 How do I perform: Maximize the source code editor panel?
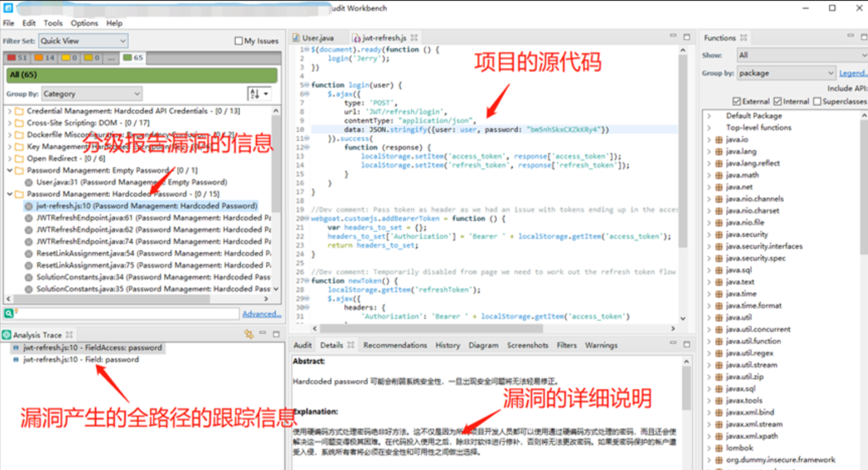pos(687,36)
